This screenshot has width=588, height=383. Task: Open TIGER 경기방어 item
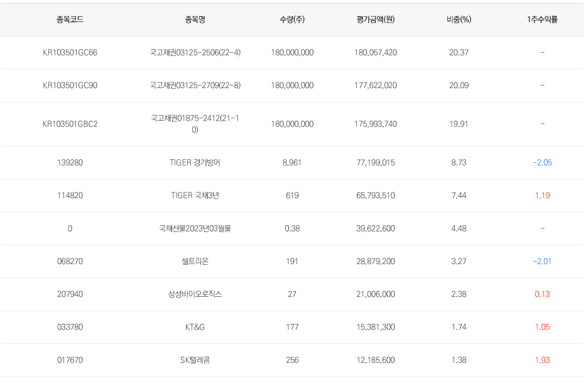(x=195, y=163)
